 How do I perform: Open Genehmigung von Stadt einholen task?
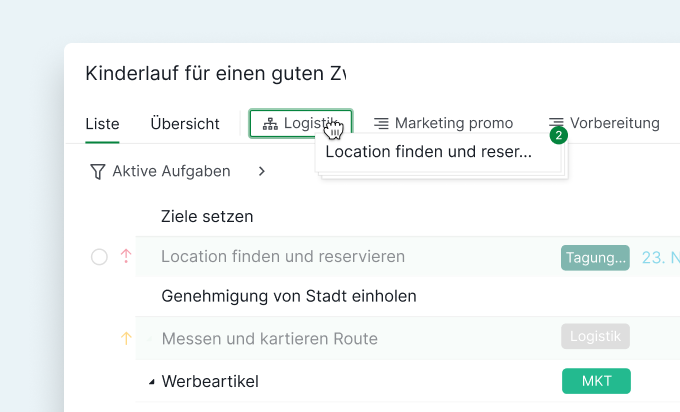coord(288,296)
